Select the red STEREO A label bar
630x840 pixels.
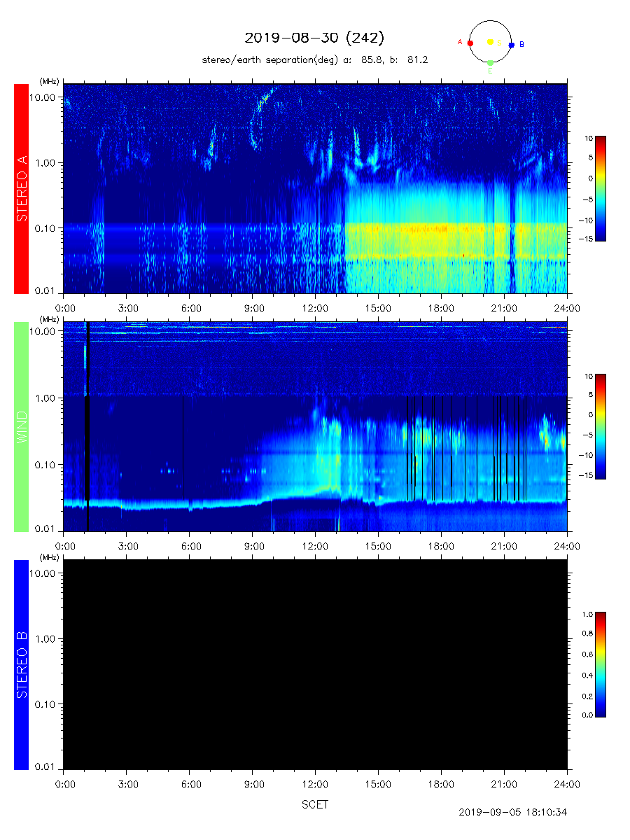[x=21, y=189]
